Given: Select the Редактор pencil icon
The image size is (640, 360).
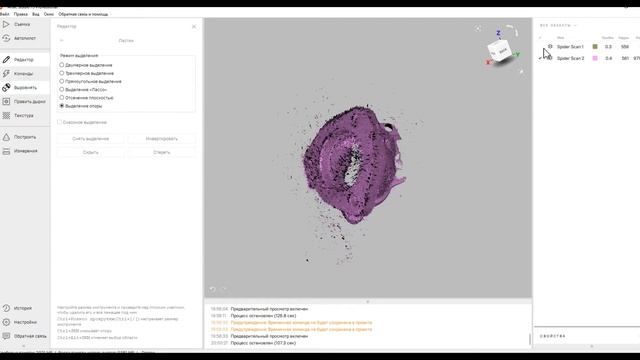Looking at the screenshot, I should [x=6, y=60].
